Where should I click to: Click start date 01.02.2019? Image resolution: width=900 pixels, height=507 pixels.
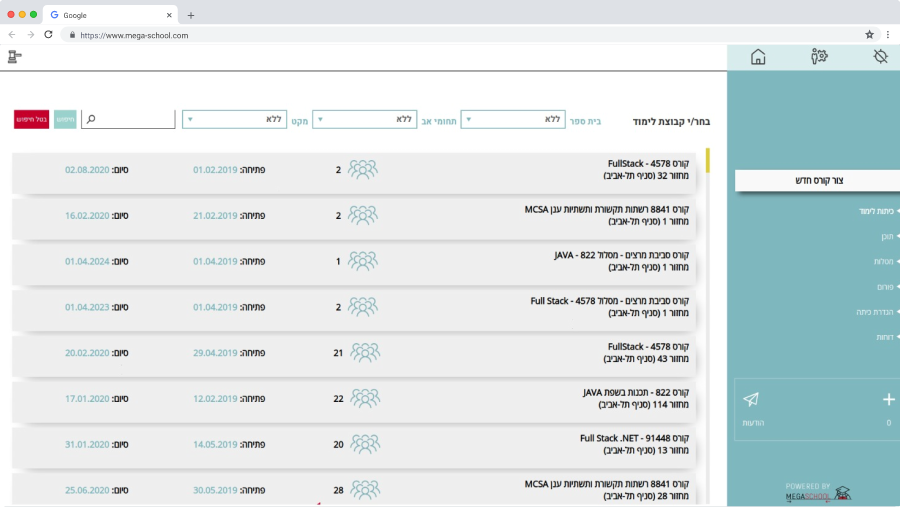coord(215,170)
